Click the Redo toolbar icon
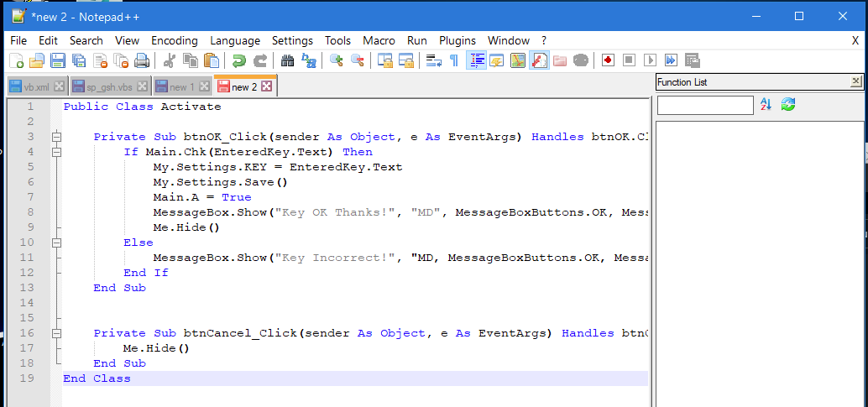 pos(260,60)
